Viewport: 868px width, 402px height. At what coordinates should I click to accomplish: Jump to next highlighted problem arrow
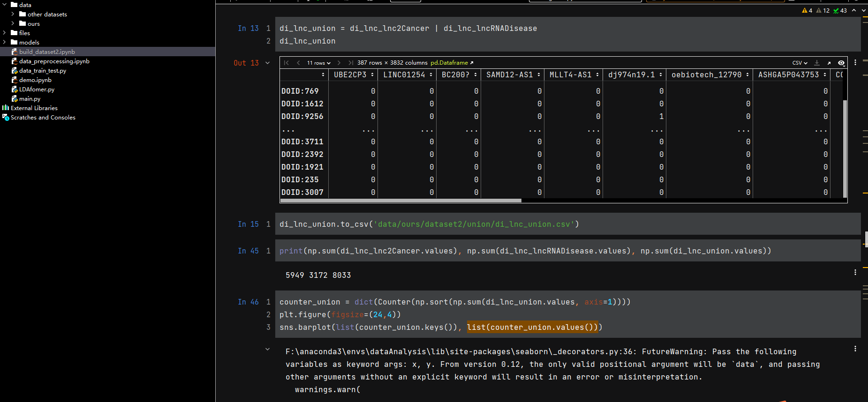(863, 10)
